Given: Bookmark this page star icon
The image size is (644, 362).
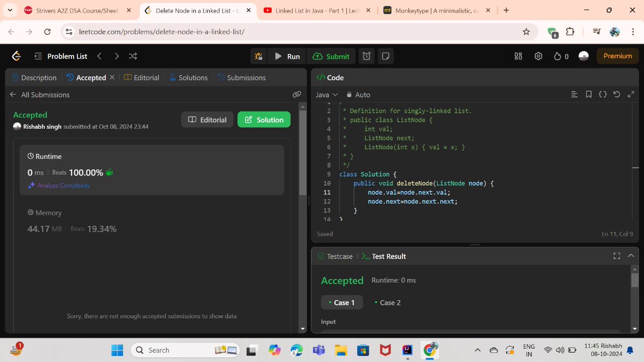Looking at the screenshot, I should tap(526, 32).
